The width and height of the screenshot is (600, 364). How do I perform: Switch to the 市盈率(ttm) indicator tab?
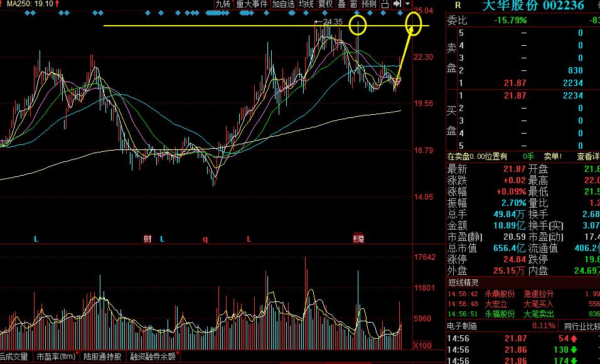coord(56,356)
